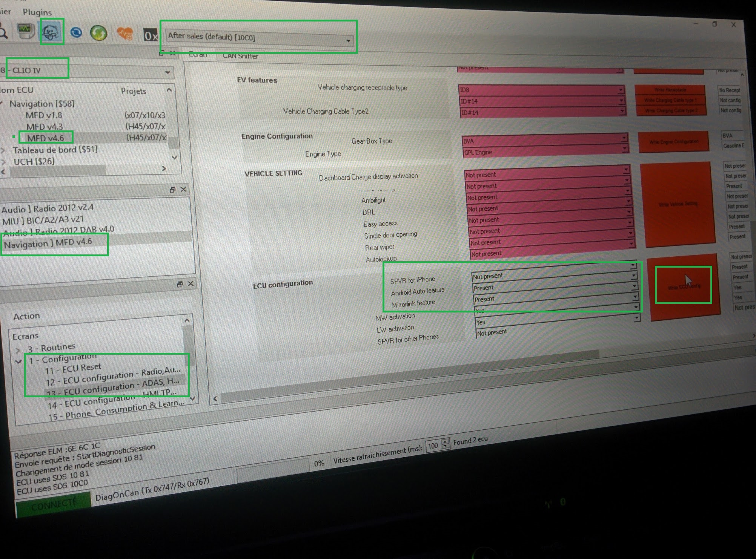Select Navigation MFD v4.6 ECU entry

pos(48,243)
